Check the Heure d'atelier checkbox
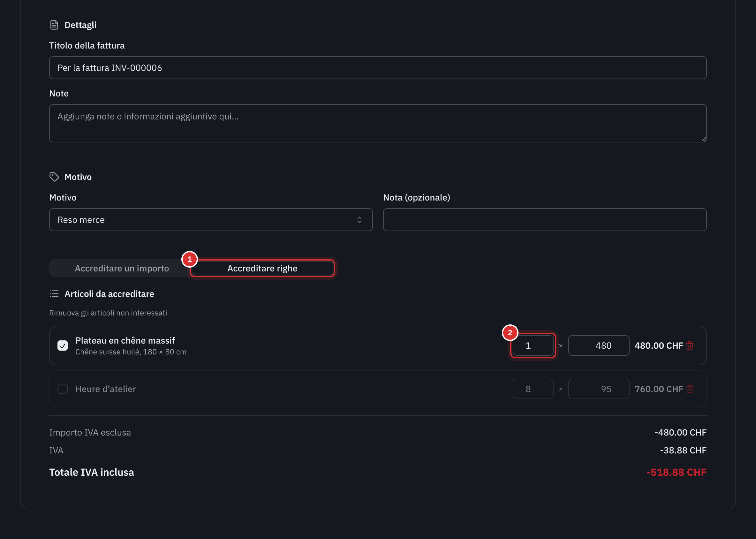The image size is (756, 539). tap(62, 389)
